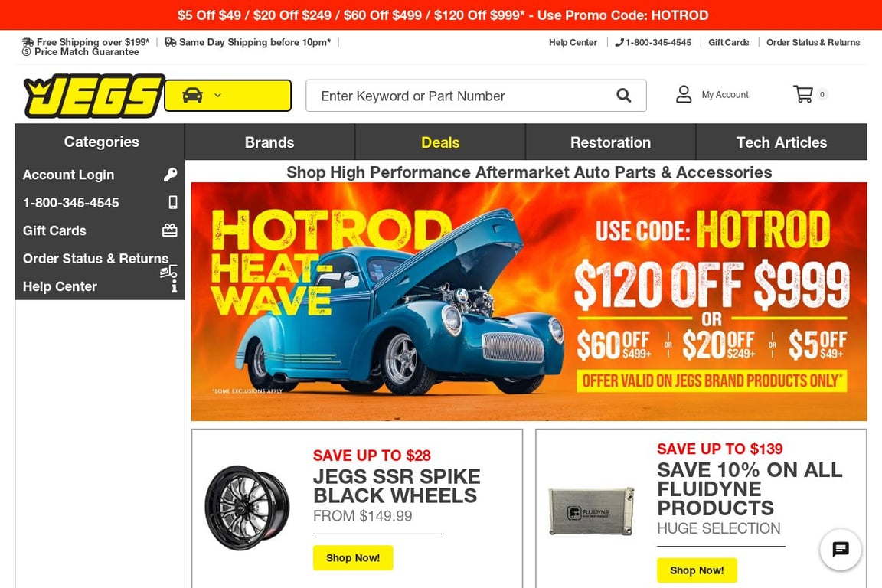Click the My Account person icon
This screenshot has height=588, width=882.
pos(684,94)
